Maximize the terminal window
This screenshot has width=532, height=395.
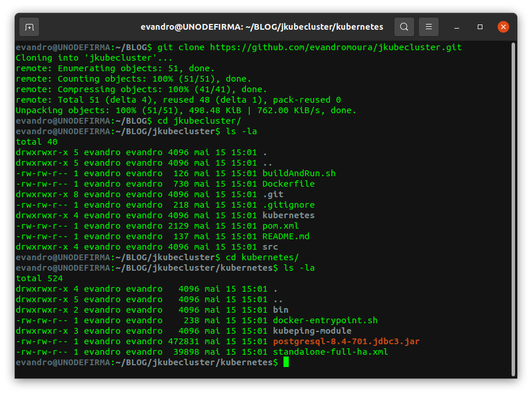point(480,27)
